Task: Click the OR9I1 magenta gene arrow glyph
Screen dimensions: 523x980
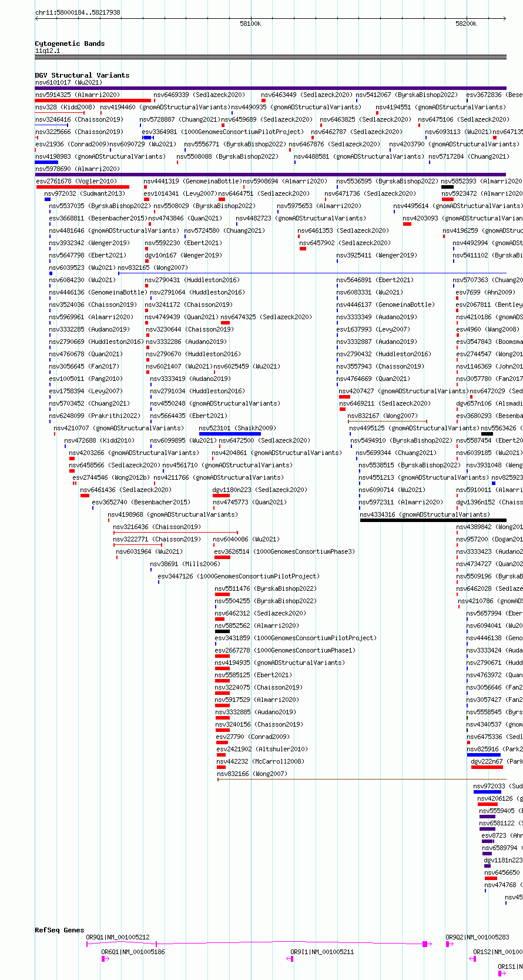Action: click(290, 959)
